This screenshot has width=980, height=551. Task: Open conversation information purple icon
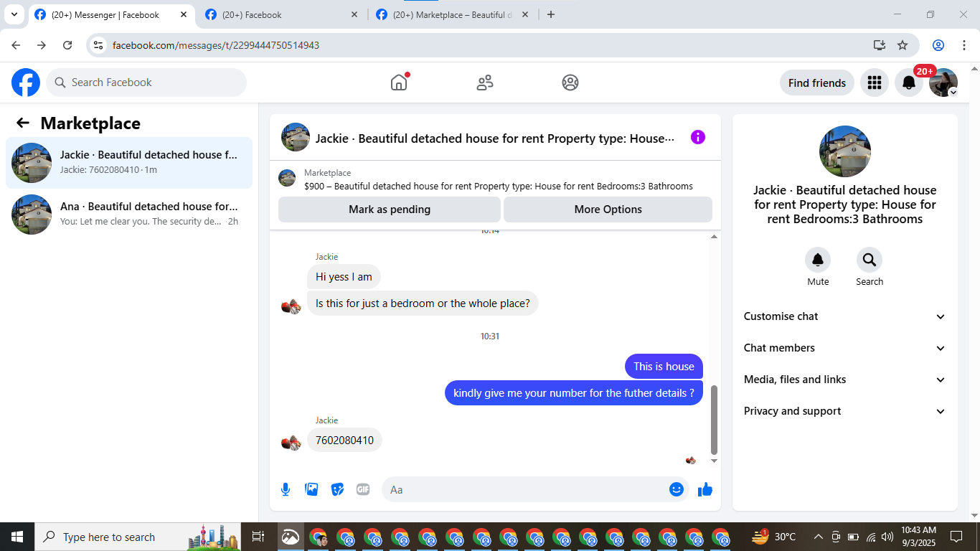[x=698, y=137]
